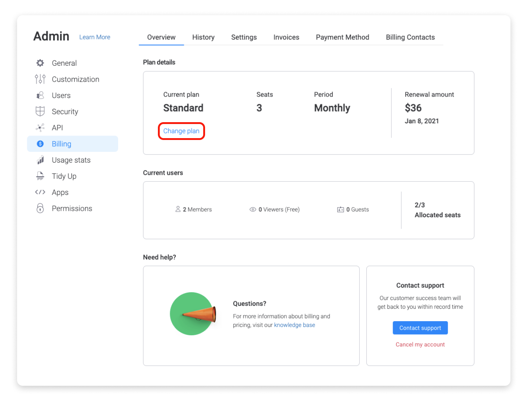Image resolution: width=532 pixels, height=401 pixels.
Task: Click the Billing dollar icon
Action: pos(40,144)
